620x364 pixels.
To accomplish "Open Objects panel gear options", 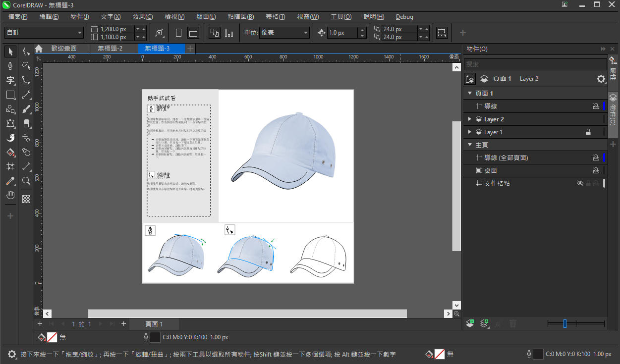I will click(x=601, y=79).
